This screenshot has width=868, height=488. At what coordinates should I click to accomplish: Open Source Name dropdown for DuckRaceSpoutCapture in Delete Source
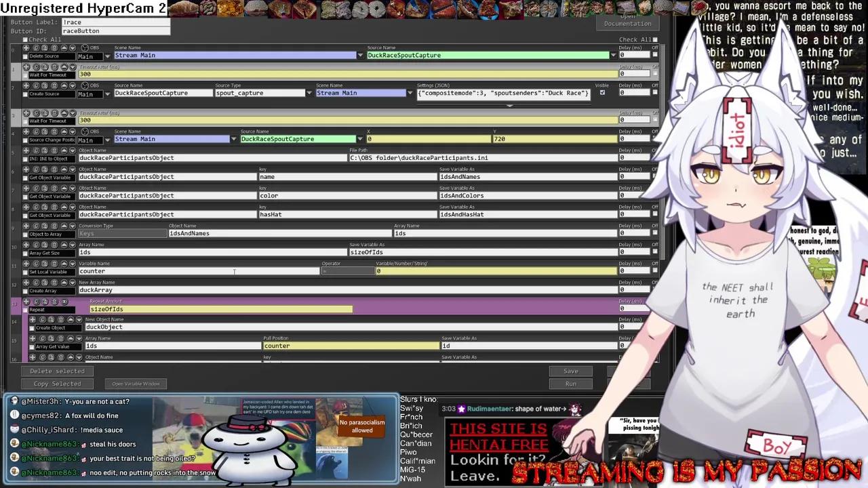coord(614,55)
